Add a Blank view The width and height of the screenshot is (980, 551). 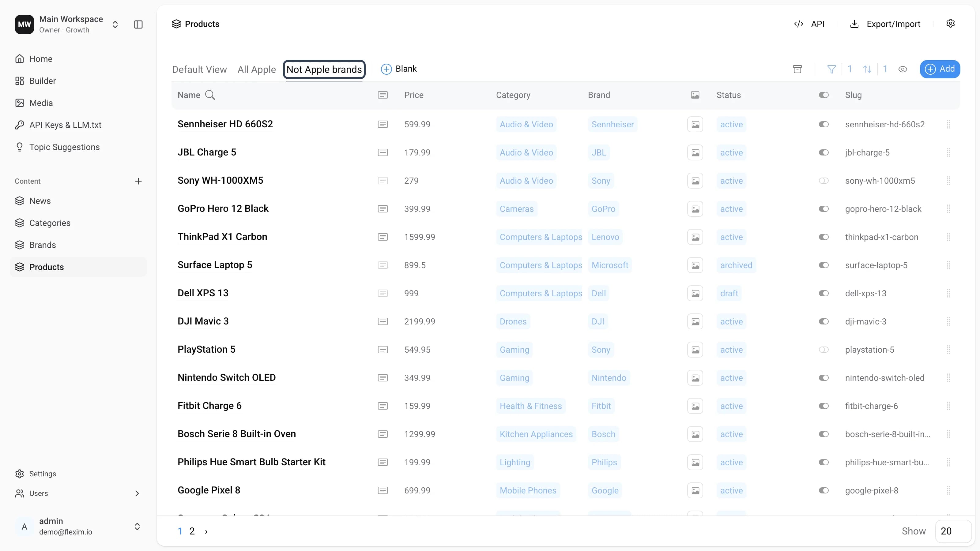click(399, 69)
